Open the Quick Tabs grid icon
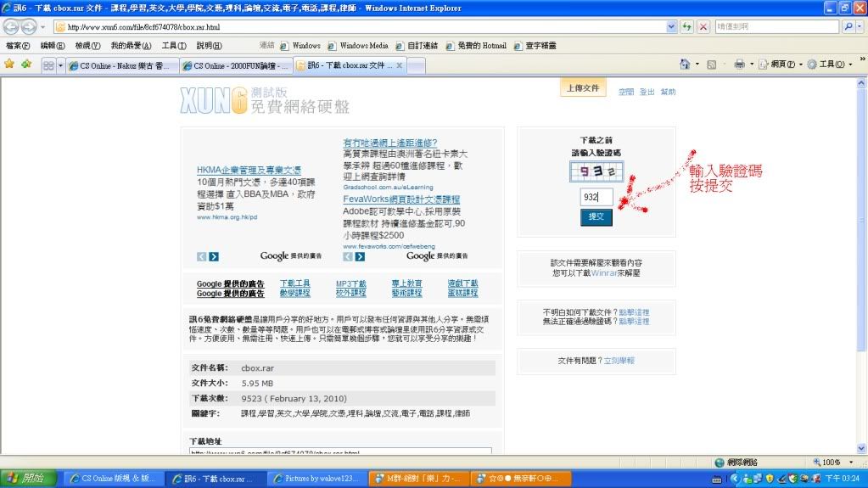 click(48, 65)
